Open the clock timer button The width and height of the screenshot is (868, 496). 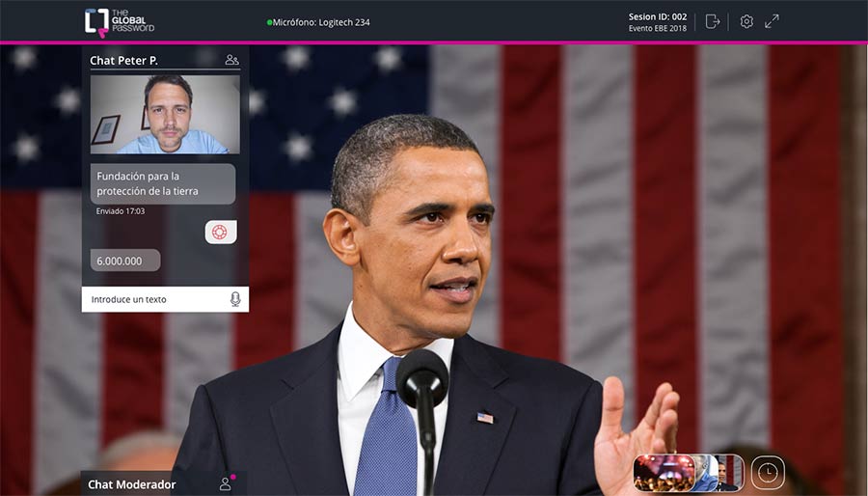pos(768,473)
